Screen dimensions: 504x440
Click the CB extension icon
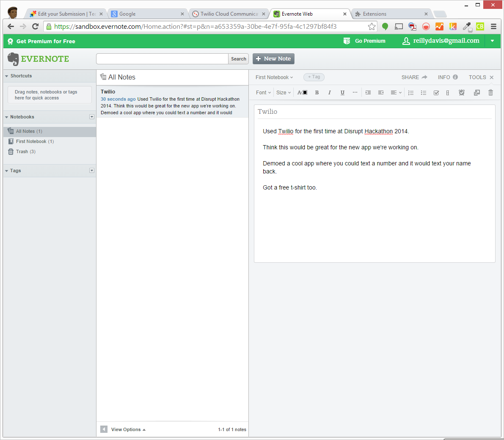tap(480, 27)
